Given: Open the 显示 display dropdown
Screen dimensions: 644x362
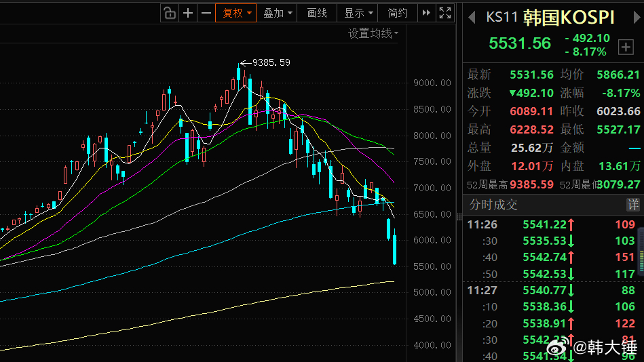Looking at the screenshot, I should coord(358,13).
